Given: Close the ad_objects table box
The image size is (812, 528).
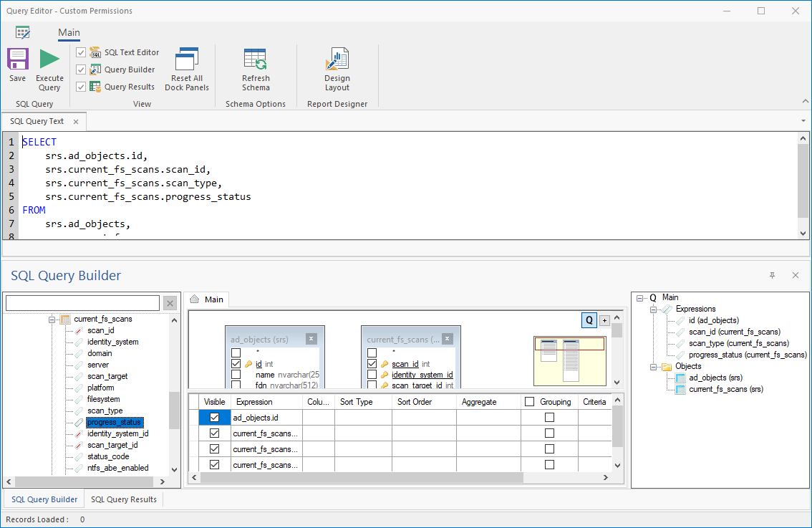Looking at the screenshot, I should point(311,339).
